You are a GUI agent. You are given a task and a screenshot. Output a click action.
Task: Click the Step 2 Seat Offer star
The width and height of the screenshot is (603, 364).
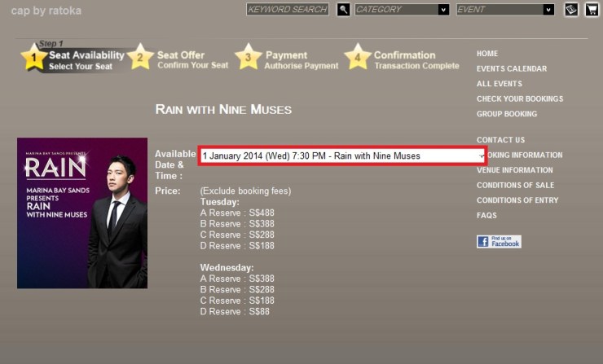click(140, 58)
